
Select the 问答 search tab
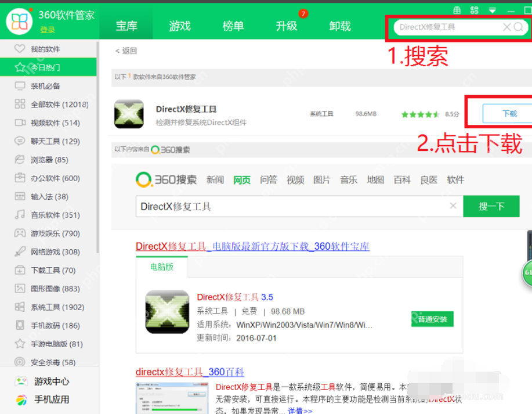pyautogui.click(x=269, y=179)
